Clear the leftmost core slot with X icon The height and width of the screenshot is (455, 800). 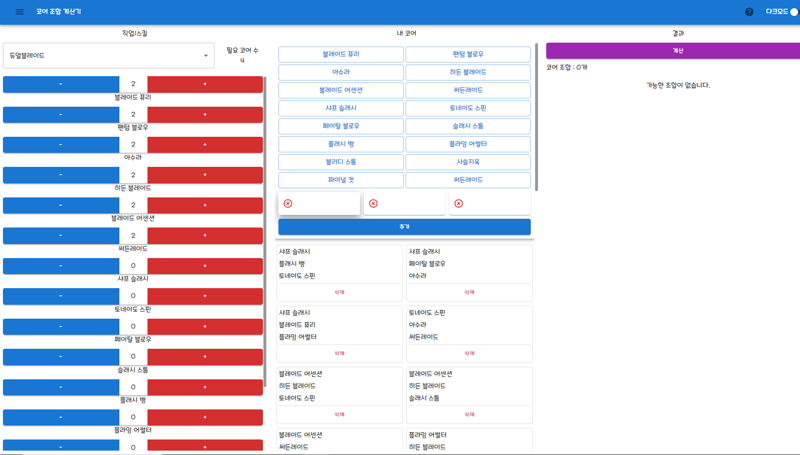tap(288, 204)
